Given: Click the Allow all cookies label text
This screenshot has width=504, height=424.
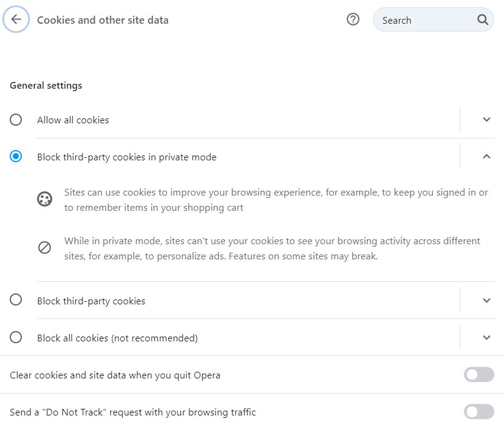Looking at the screenshot, I should 73,120.
